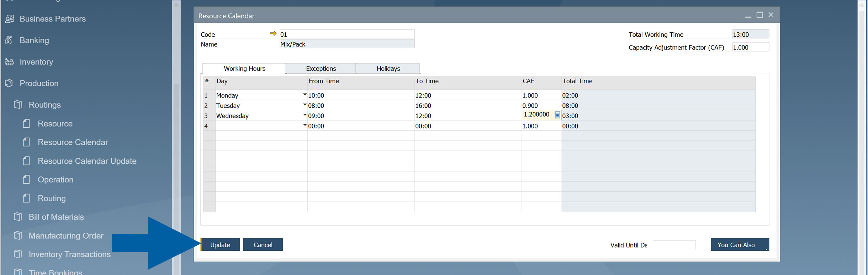Click Tuesday CAF 0.900 cell

541,105
